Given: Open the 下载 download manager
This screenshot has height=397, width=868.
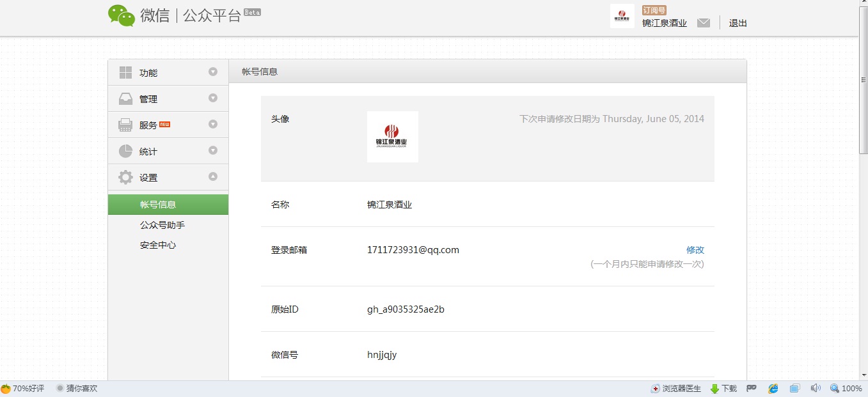Looking at the screenshot, I should (723, 389).
